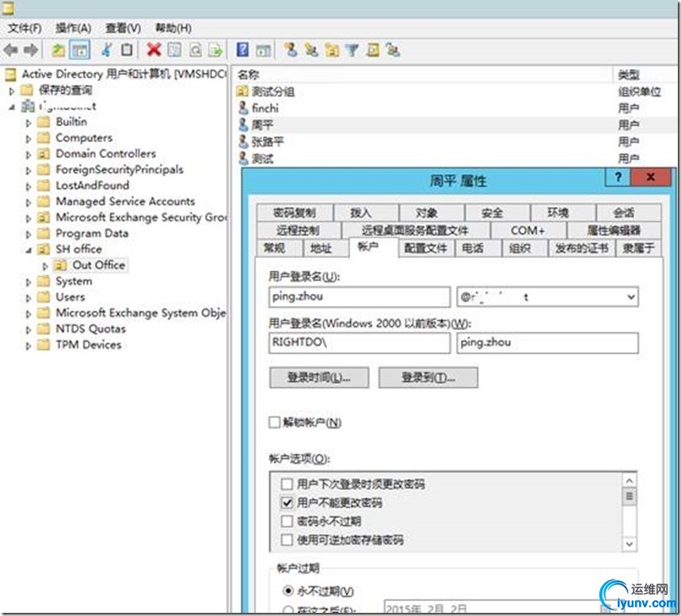Click the Cut scissors icon
This screenshot has width=681, height=616.
(107, 50)
